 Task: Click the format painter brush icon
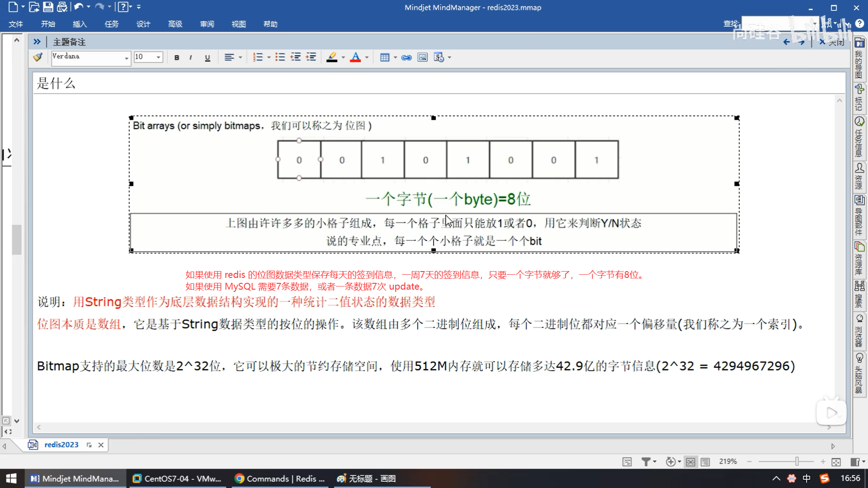pyautogui.click(x=38, y=57)
